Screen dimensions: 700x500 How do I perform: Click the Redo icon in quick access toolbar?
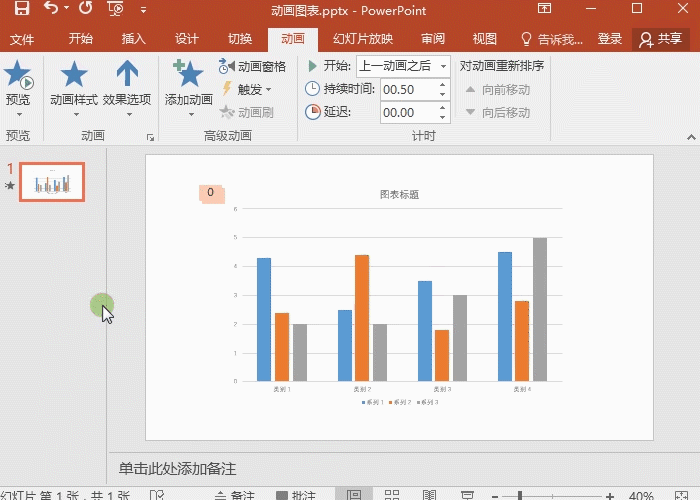pyautogui.click(x=85, y=8)
